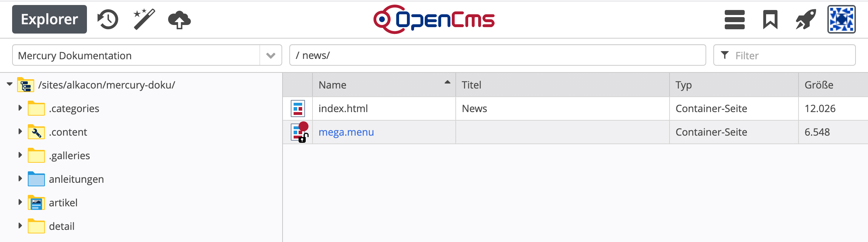Expand the .categories folder
This screenshot has height=242, width=868.
click(x=20, y=108)
